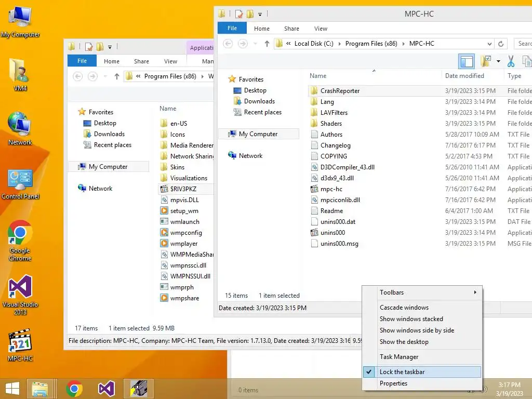532x399 pixels.
Task: Open the quick access toolbar dropdown in MPC-HC window
Action: 260,14
